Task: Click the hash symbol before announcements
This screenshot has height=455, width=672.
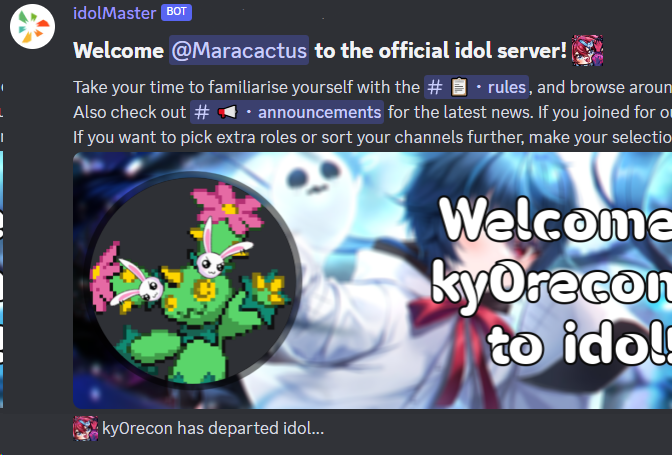Action: [201, 112]
